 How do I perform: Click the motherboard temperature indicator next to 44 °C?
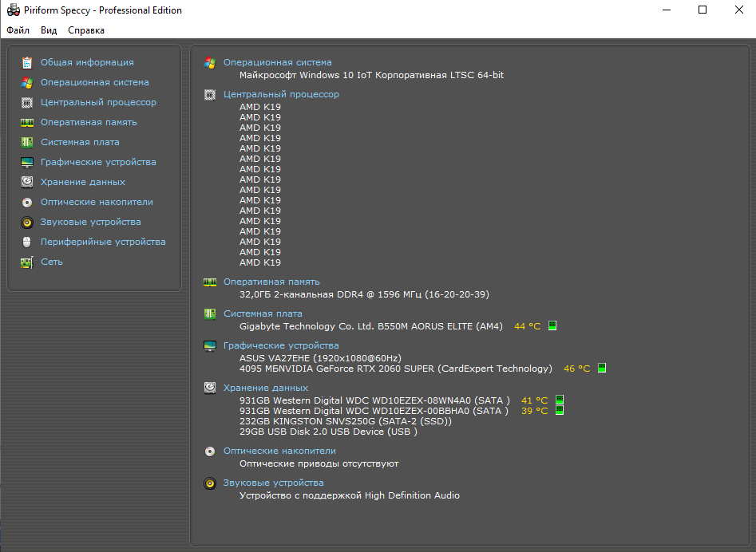tap(552, 325)
